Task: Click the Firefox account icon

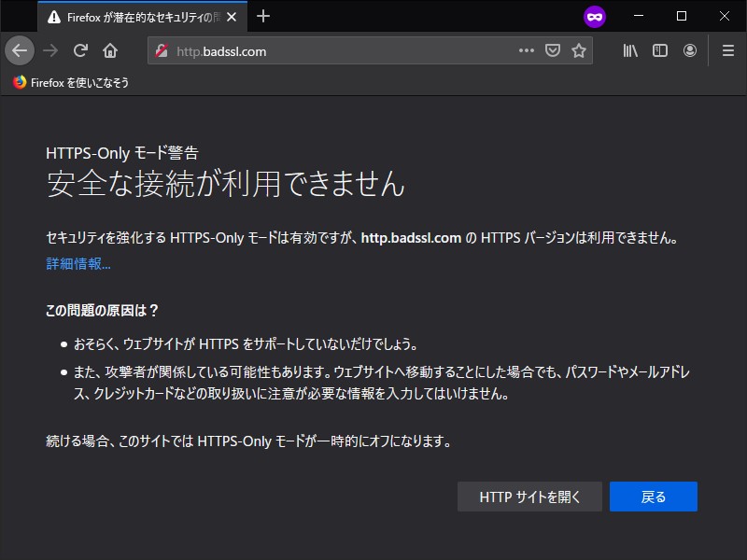Action: click(690, 50)
